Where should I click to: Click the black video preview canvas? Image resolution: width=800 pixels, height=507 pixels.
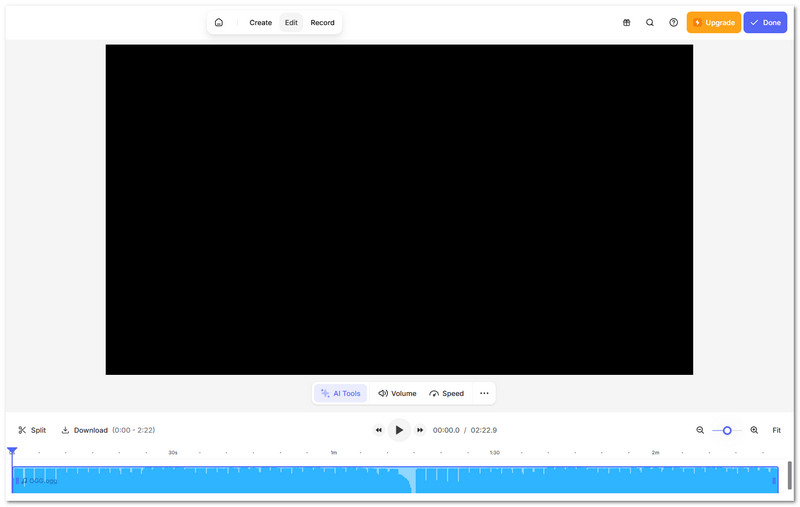point(399,209)
